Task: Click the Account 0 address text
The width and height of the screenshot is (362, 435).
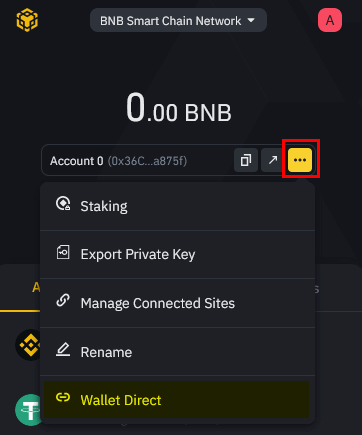Action: (147, 161)
